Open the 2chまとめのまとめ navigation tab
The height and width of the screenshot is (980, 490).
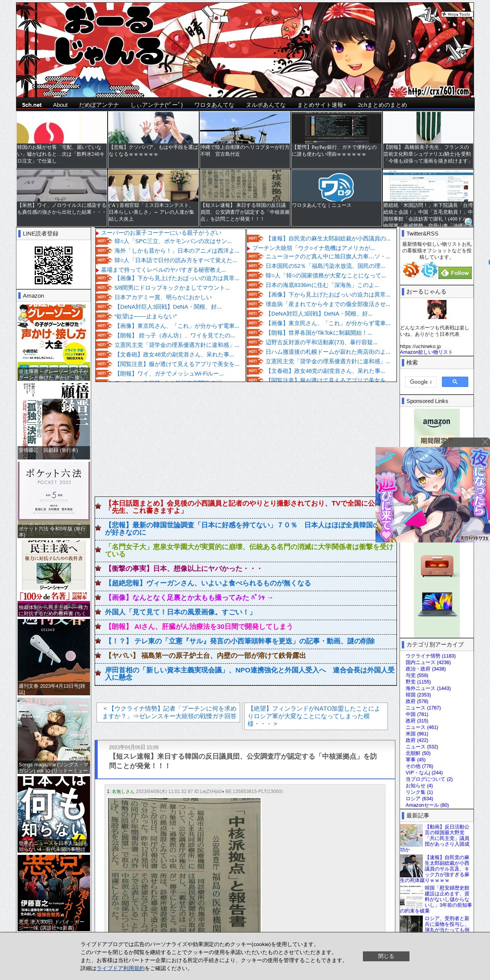tap(382, 105)
